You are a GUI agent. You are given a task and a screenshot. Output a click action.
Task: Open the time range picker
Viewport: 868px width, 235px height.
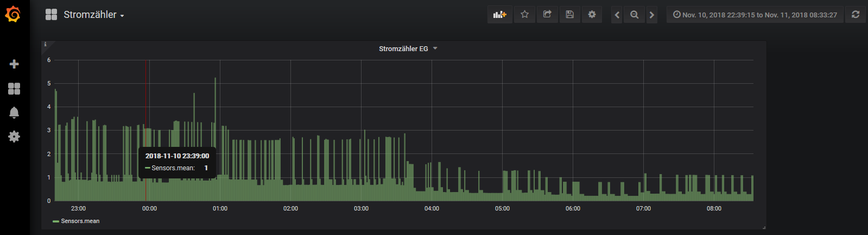755,15
